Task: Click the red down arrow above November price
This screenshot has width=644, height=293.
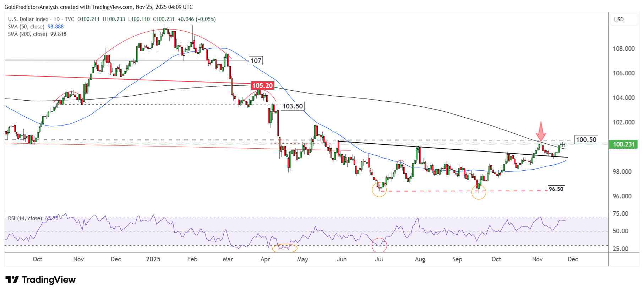Action: coord(541,132)
